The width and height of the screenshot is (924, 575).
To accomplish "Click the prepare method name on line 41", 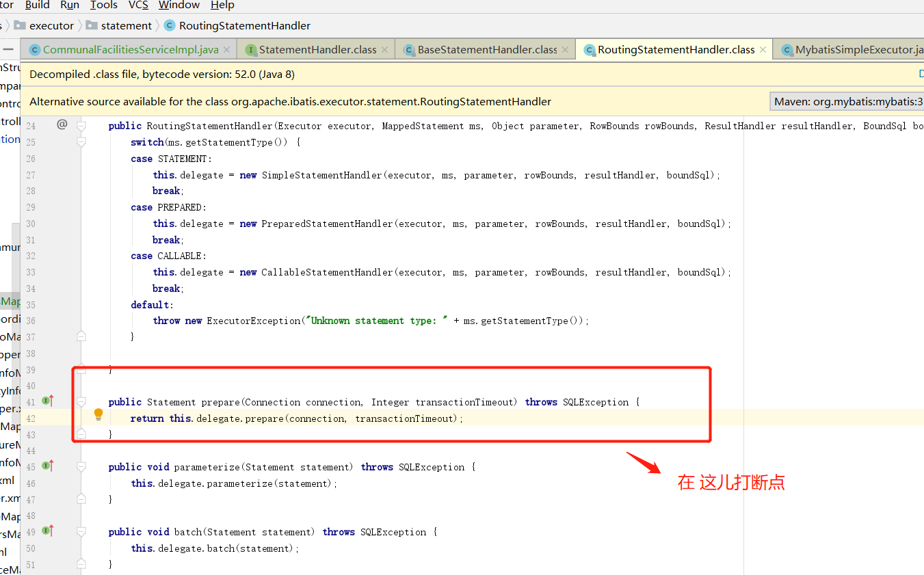I will coord(220,402).
